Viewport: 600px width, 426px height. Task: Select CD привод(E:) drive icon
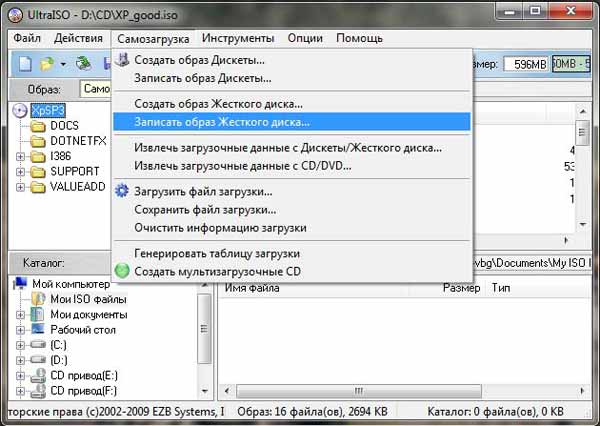(37, 376)
